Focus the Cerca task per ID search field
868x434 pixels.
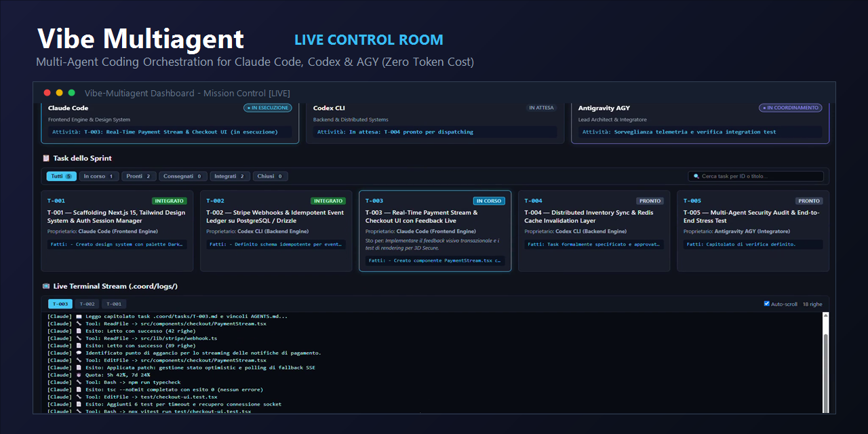(755, 176)
